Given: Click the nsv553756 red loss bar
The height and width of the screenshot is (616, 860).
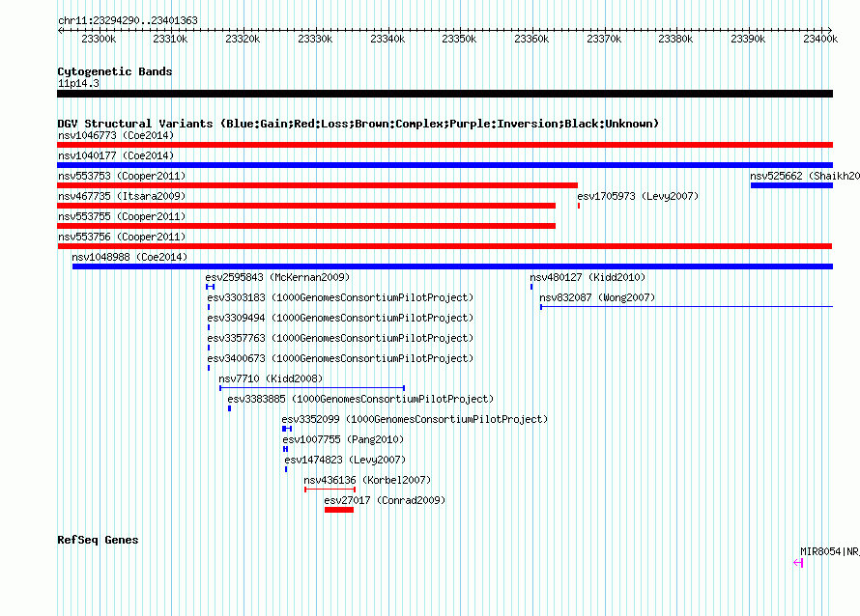Looking at the screenshot, I should (x=444, y=246).
